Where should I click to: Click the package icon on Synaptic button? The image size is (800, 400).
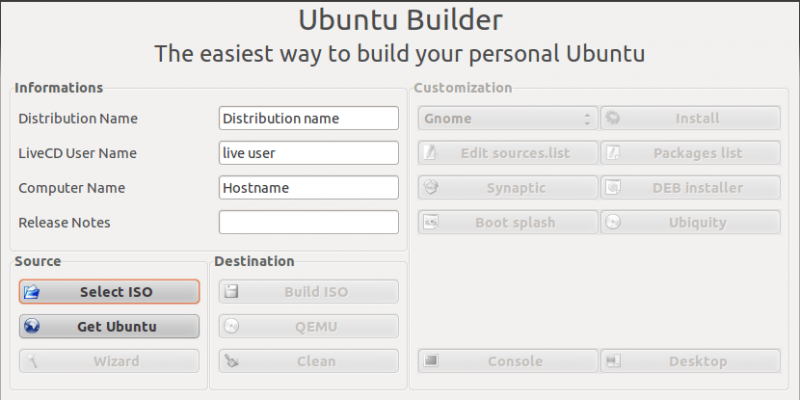431,188
